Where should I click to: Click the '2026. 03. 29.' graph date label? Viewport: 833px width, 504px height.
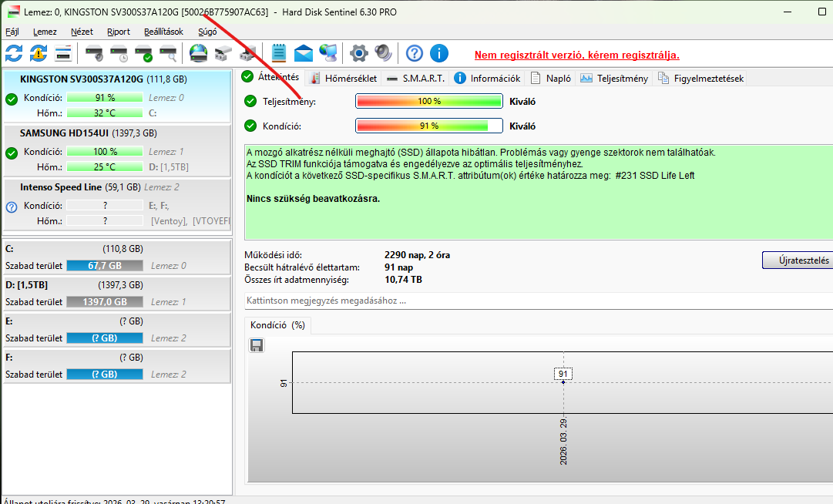point(563,442)
